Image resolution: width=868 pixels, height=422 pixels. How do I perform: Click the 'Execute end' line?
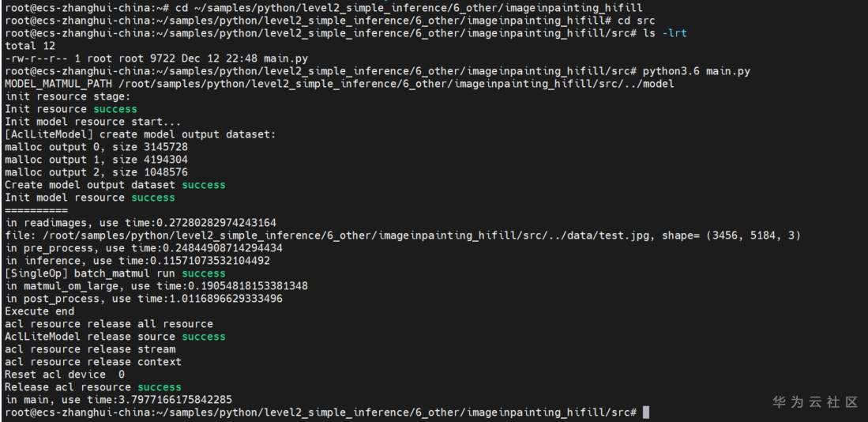click(39, 311)
